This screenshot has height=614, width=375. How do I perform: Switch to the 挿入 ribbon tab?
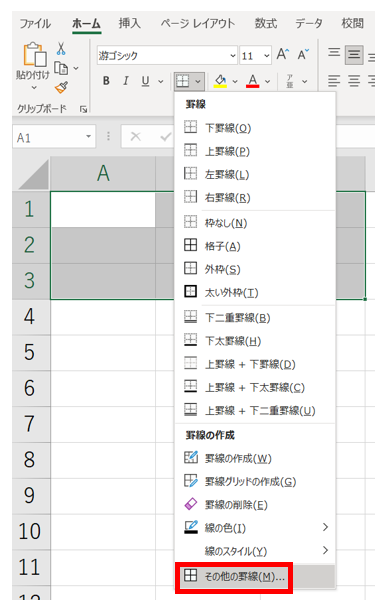click(x=130, y=23)
